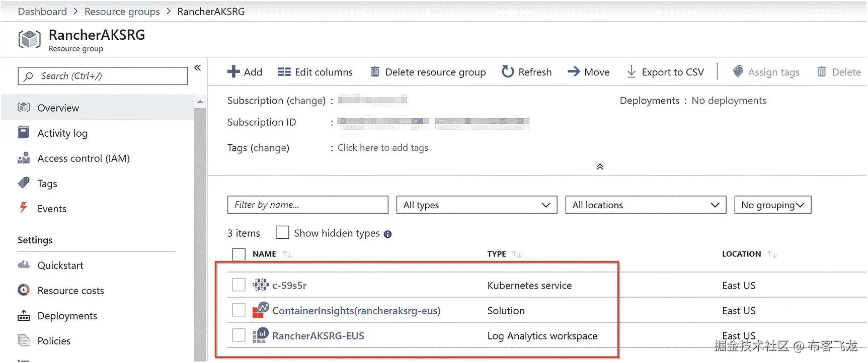Check the box for the ContainerInsights row

point(239,310)
